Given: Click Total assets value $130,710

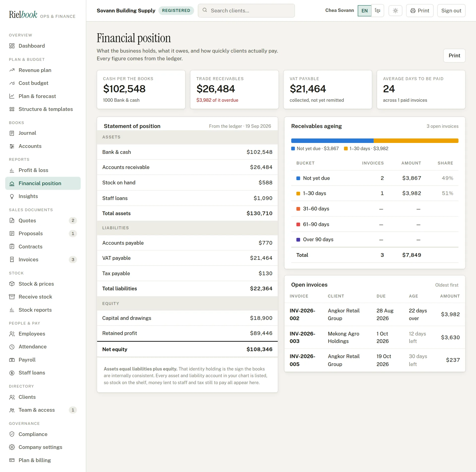Looking at the screenshot, I should pyautogui.click(x=259, y=213).
